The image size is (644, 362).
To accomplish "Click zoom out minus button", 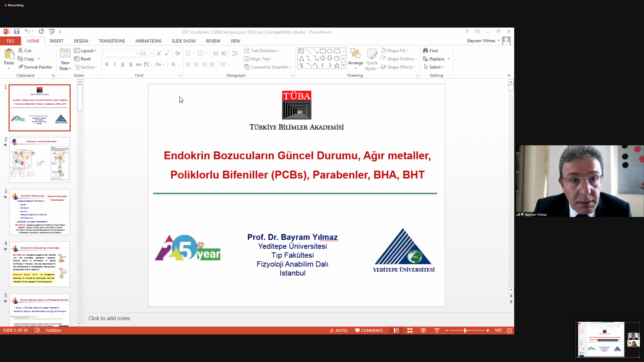I will [x=447, y=330].
